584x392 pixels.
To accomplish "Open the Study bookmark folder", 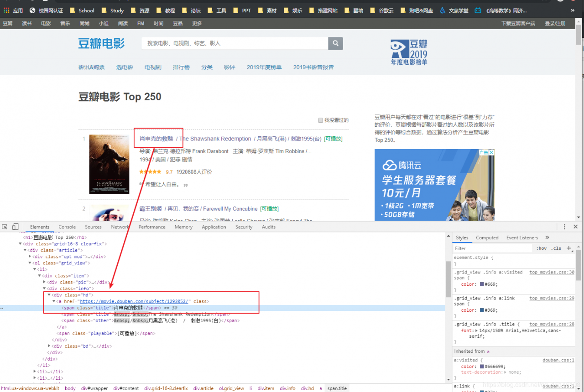I will [113, 10].
